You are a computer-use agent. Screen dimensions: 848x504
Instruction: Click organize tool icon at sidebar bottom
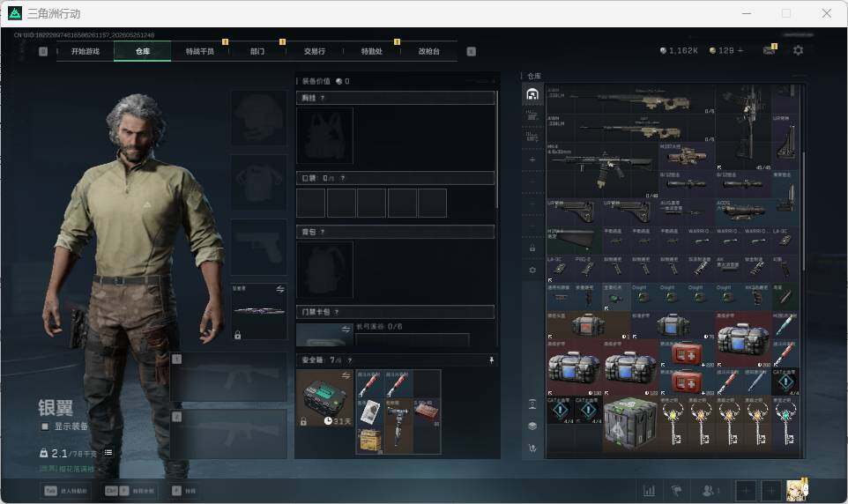tap(532, 448)
